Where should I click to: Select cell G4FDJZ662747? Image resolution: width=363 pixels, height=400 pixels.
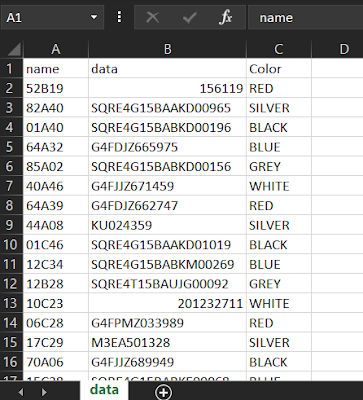[x=167, y=205]
